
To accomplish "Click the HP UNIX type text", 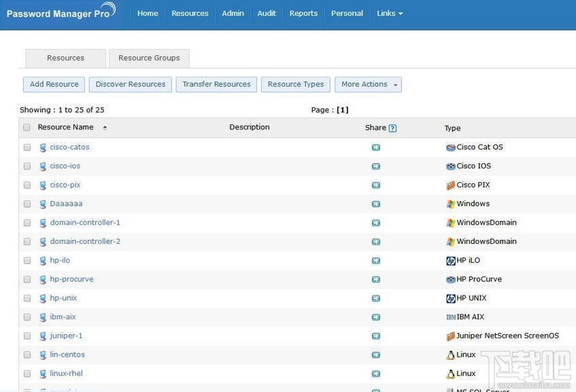I will click(x=471, y=298).
